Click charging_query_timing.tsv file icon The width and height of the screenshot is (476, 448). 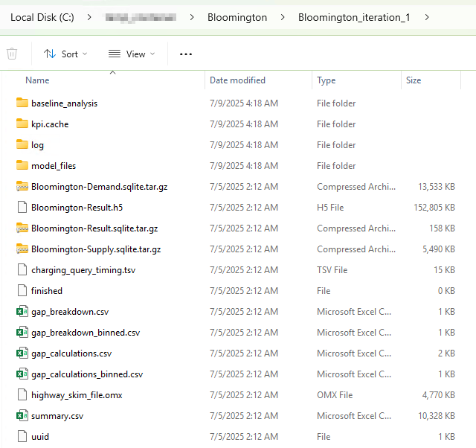22,269
